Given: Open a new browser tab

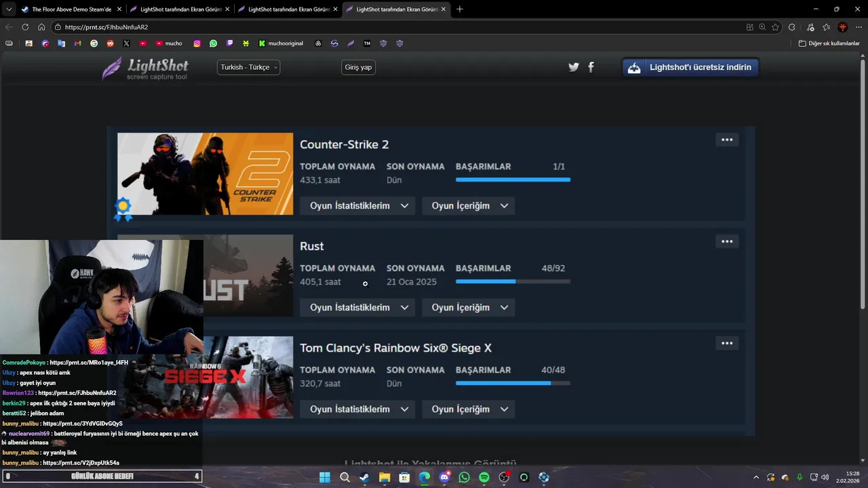Looking at the screenshot, I should pos(460,9).
